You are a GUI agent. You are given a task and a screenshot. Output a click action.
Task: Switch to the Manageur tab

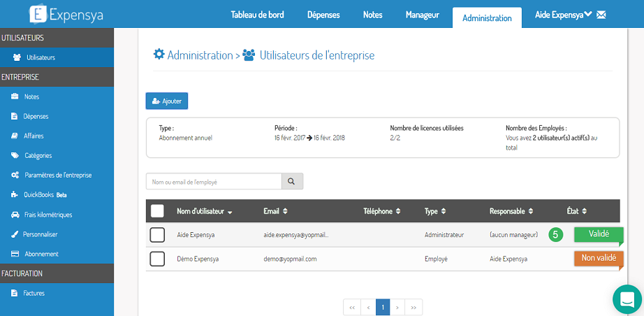[x=422, y=15]
